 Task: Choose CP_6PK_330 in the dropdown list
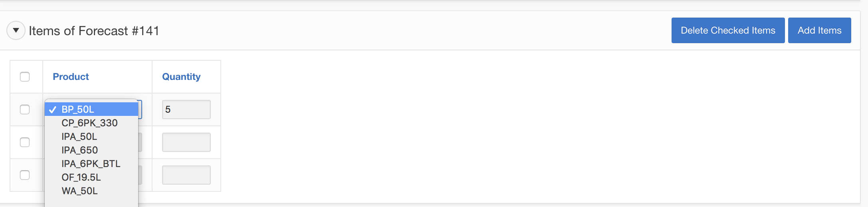89,123
